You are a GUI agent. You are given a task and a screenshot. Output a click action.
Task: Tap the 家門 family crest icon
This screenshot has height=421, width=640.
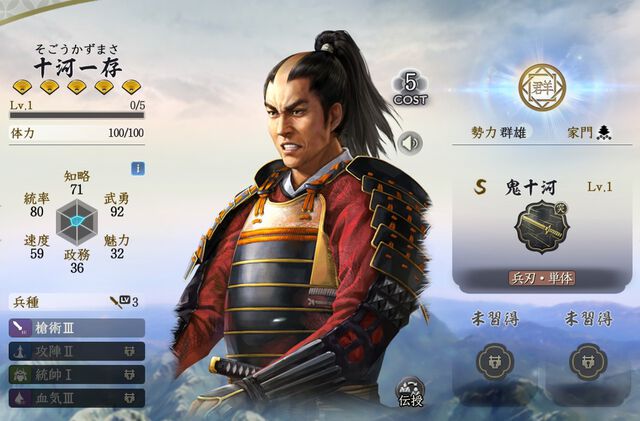pyautogui.click(x=604, y=132)
